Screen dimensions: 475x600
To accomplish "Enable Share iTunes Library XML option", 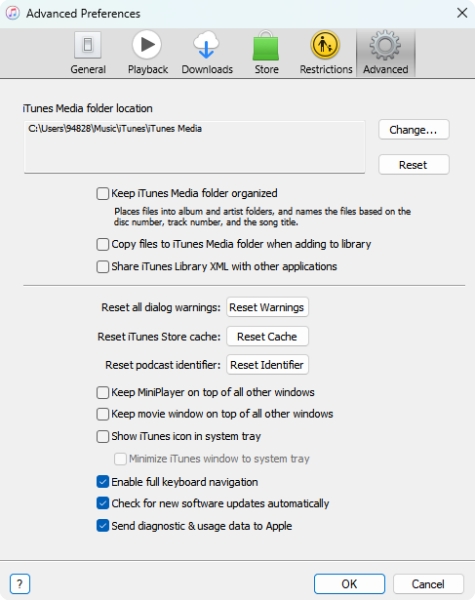I will (x=103, y=266).
